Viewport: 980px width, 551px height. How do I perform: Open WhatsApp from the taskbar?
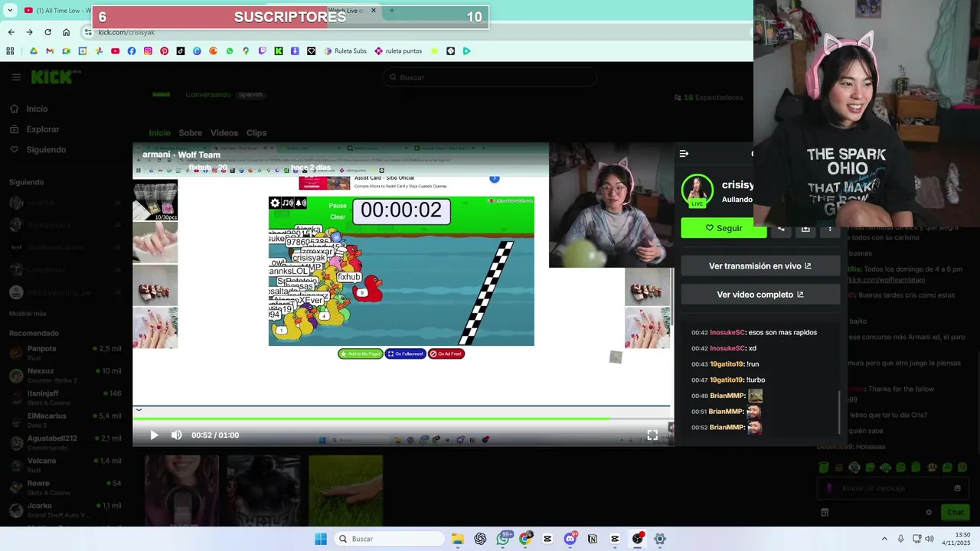click(x=503, y=539)
